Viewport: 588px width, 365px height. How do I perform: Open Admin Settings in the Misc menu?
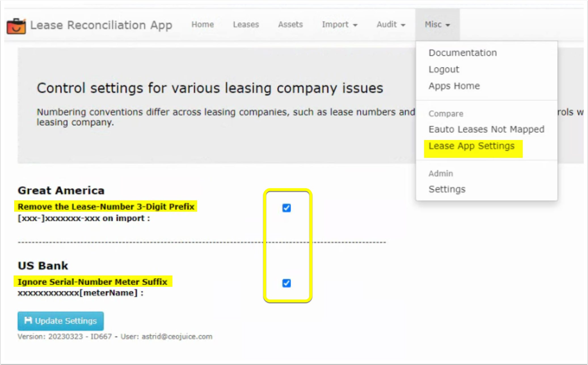(447, 189)
